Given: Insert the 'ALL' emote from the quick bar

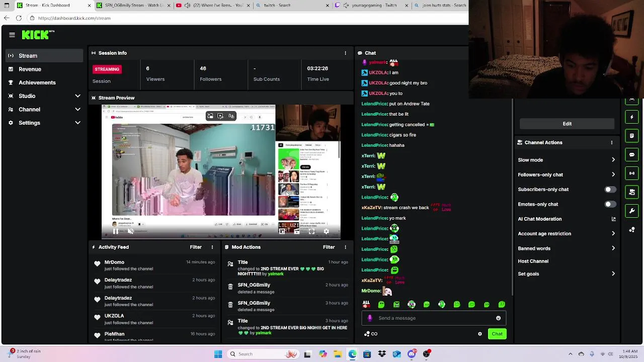Looking at the screenshot, I should point(366,304).
